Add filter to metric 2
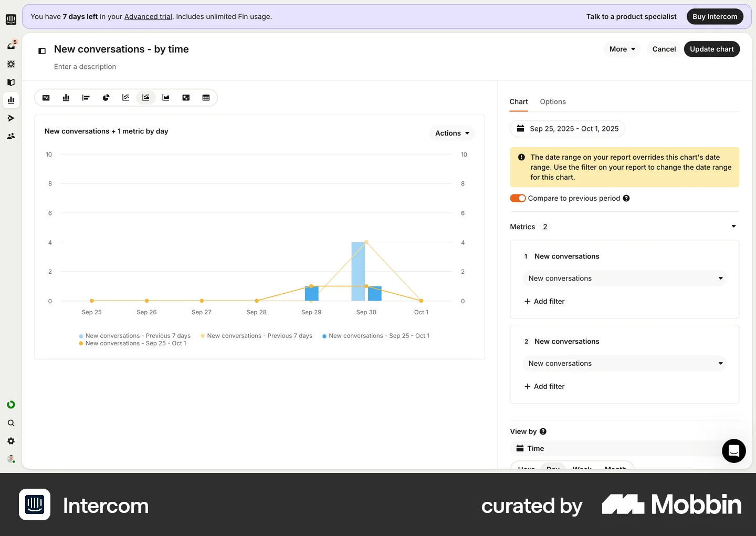Image resolution: width=756 pixels, height=536 pixels. click(x=544, y=387)
